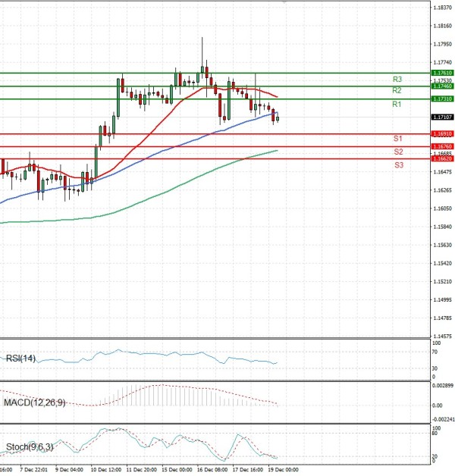Select the 1.16760 red price tag
The height and width of the screenshot is (476, 455).
[441, 146]
